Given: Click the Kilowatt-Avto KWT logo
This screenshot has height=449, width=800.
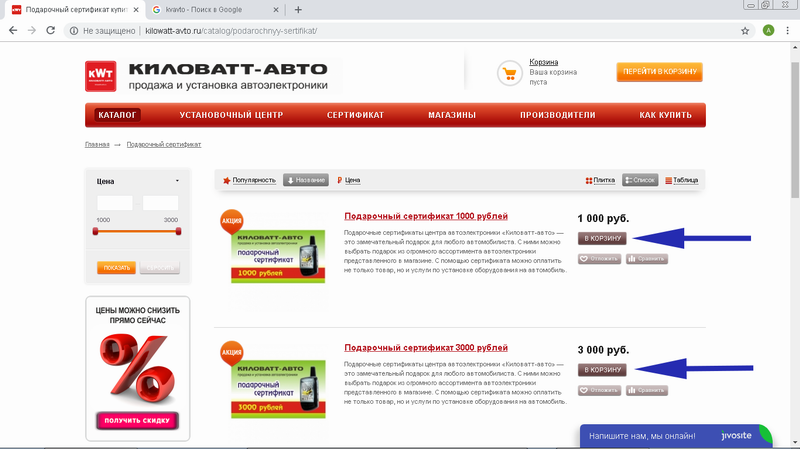Looking at the screenshot, I should coord(101,76).
